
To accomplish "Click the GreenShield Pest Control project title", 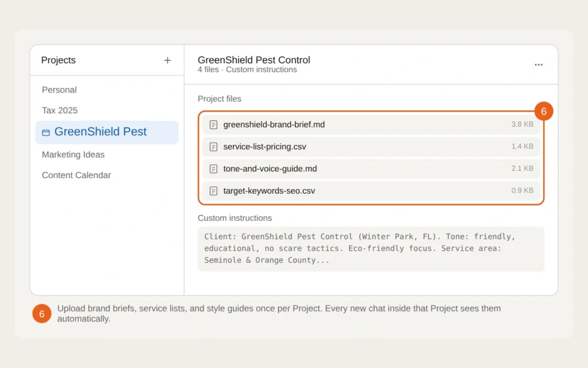I will pos(254,60).
